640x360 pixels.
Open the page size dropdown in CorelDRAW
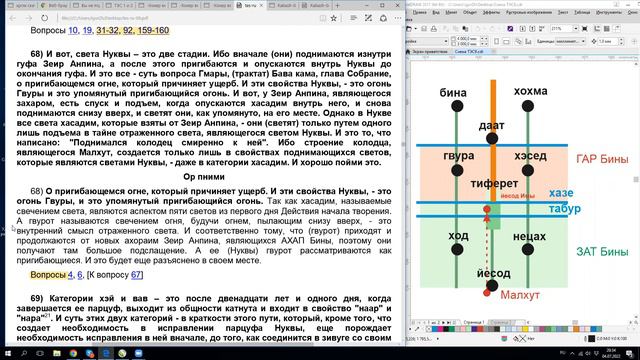click(446, 41)
